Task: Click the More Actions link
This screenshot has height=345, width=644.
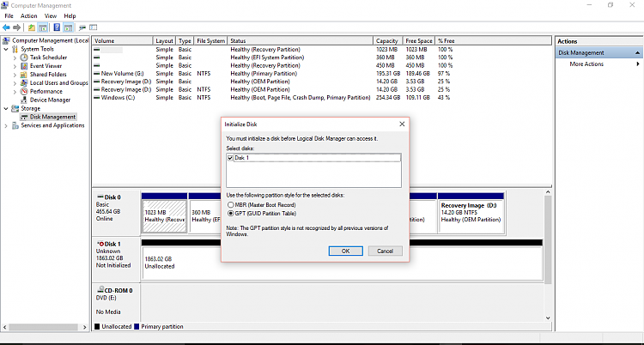Action: click(x=586, y=64)
